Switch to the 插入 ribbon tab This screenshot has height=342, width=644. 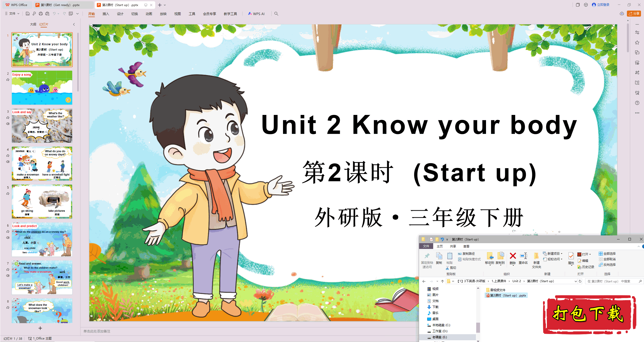pos(106,14)
